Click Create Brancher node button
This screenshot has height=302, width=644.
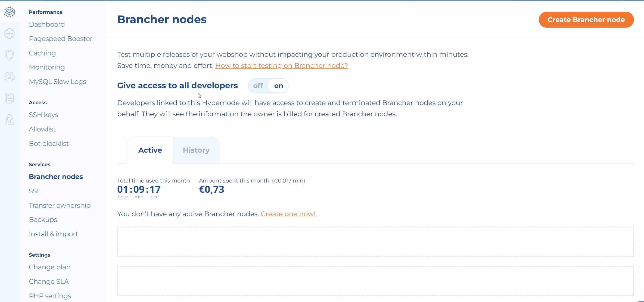pyautogui.click(x=586, y=20)
